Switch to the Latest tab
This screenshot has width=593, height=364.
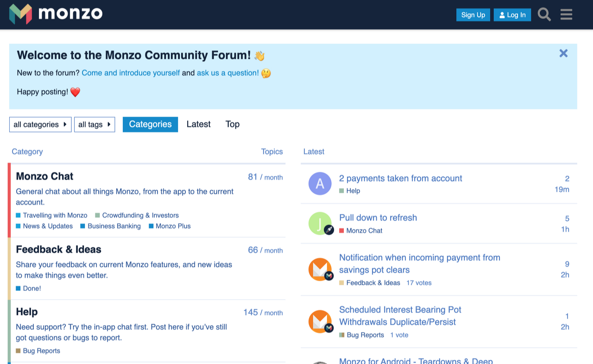coord(198,124)
